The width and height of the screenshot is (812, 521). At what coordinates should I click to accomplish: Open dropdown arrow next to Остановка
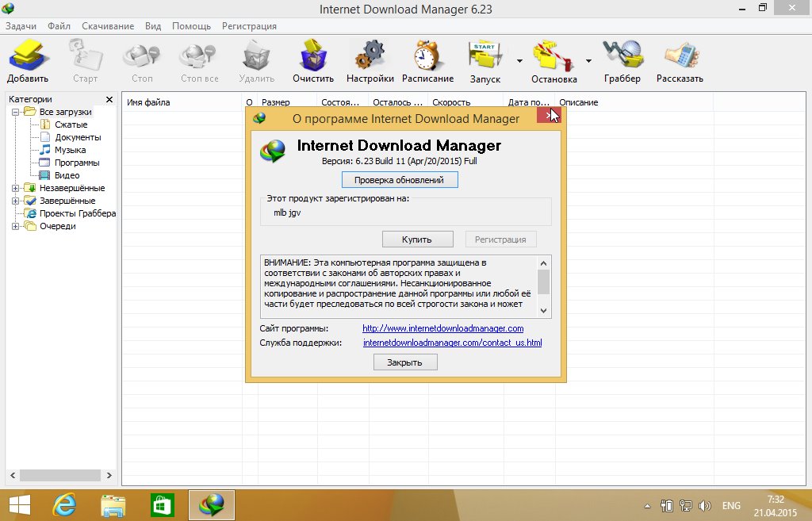pos(588,61)
